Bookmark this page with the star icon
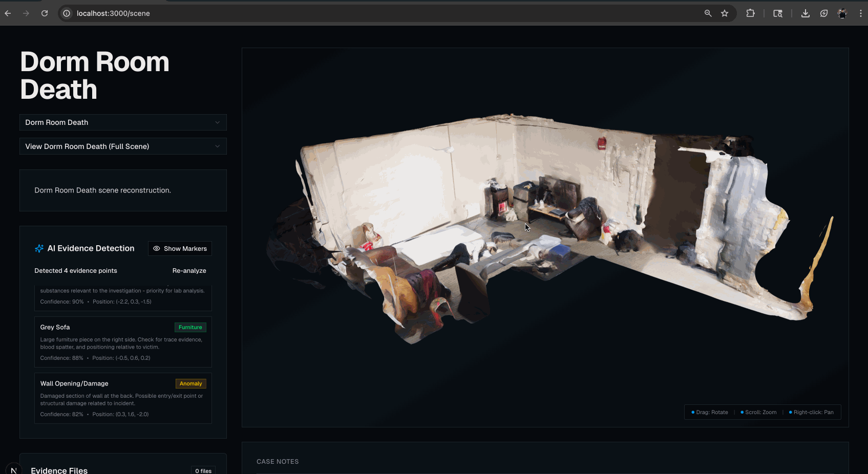Image resolution: width=868 pixels, height=474 pixels. [725, 13]
